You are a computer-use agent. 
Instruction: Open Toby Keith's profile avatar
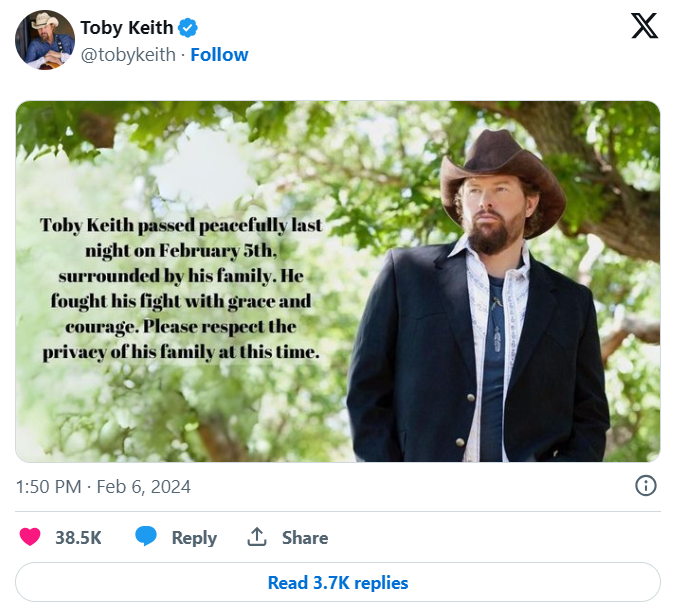[x=44, y=40]
